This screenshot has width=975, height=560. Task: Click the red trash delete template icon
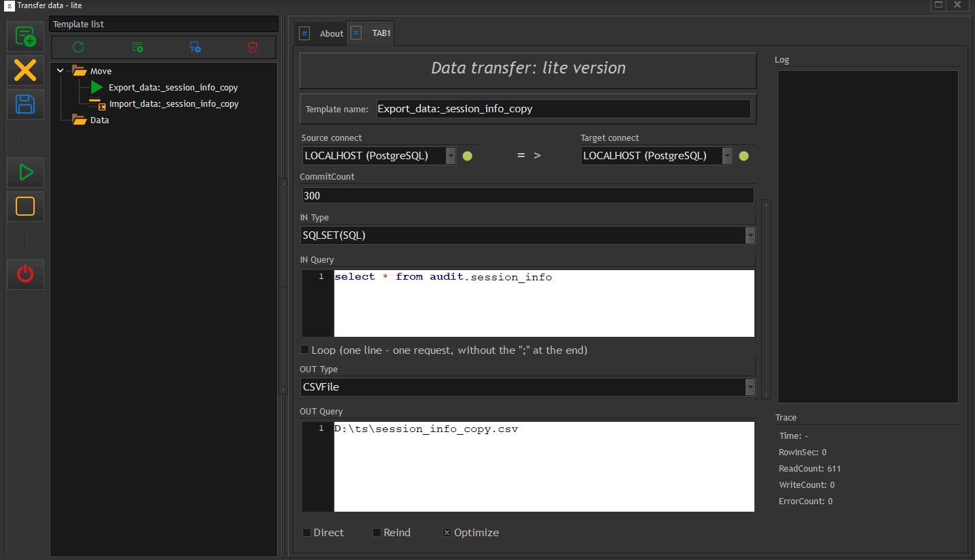point(253,47)
